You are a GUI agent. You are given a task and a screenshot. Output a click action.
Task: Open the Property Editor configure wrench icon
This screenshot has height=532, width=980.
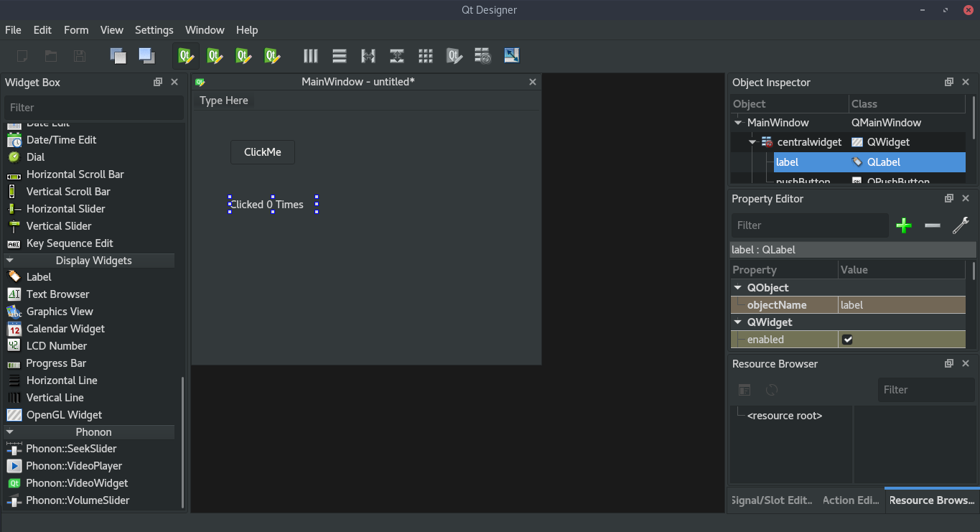tap(961, 225)
